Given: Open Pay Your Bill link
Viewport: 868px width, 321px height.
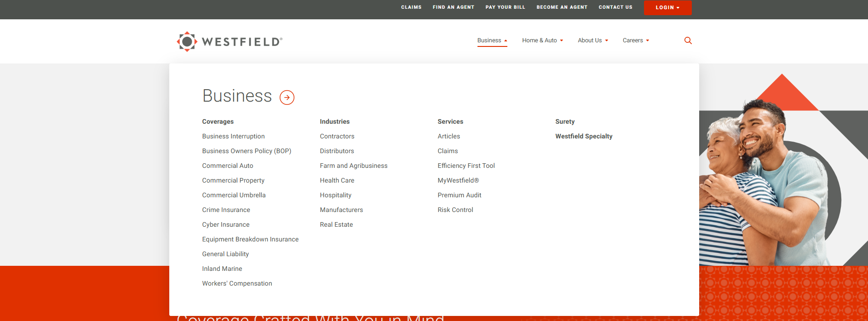Looking at the screenshot, I should (505, 7).
